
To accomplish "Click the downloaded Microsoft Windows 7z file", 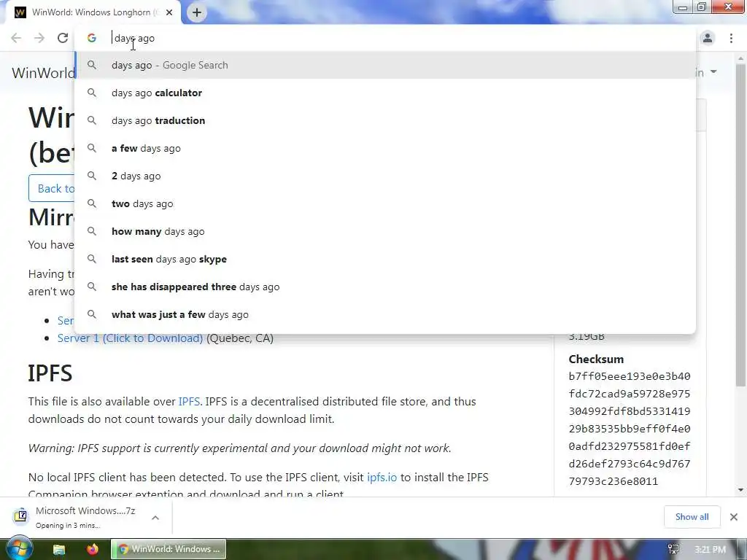I will [85, 517].
